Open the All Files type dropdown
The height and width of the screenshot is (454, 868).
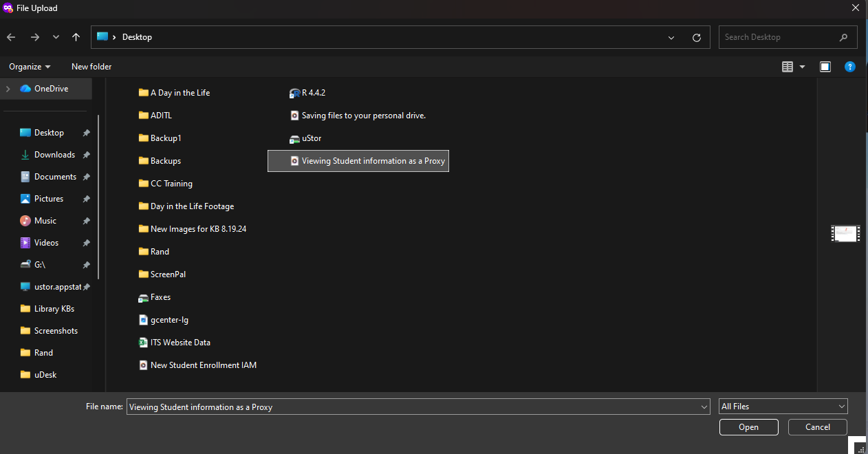(783, 407)
